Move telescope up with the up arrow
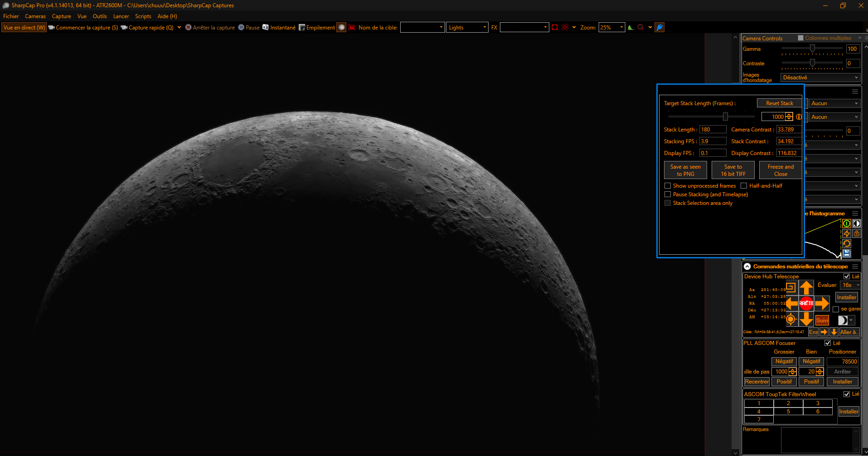 (806, 287)
